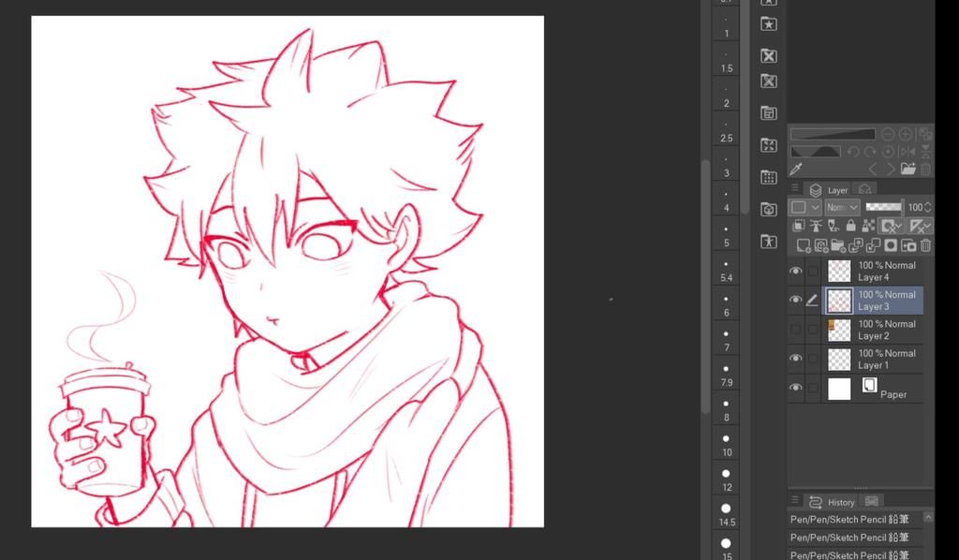Click Clip to Layer Below icon
The height and width of the screenshot is (560, 959).
pyautogui.click(x=799, y=227)
